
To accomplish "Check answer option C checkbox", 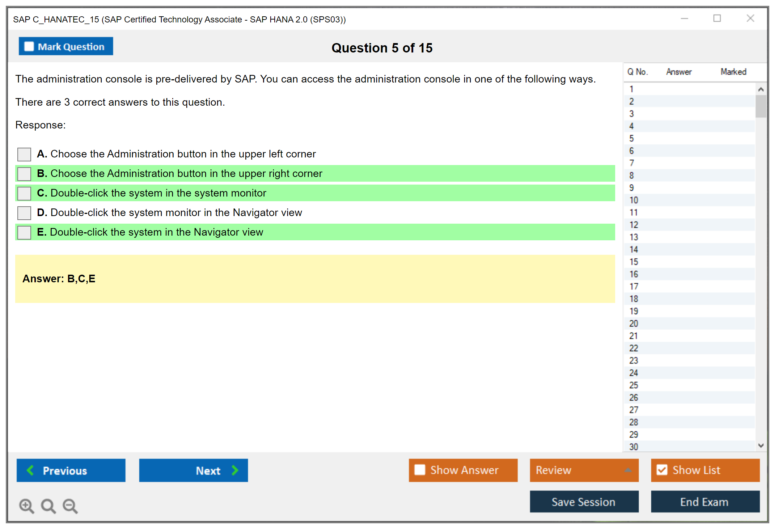I will coord(24,193).
